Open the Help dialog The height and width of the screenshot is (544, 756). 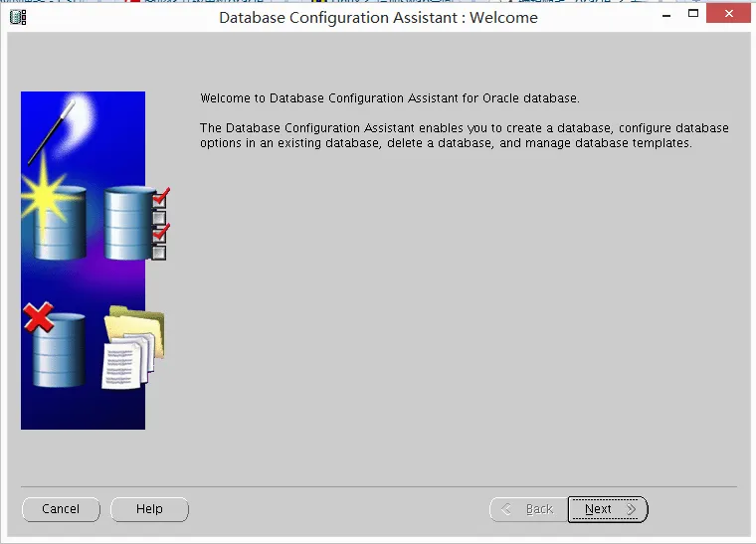click(x=149, y=509)
